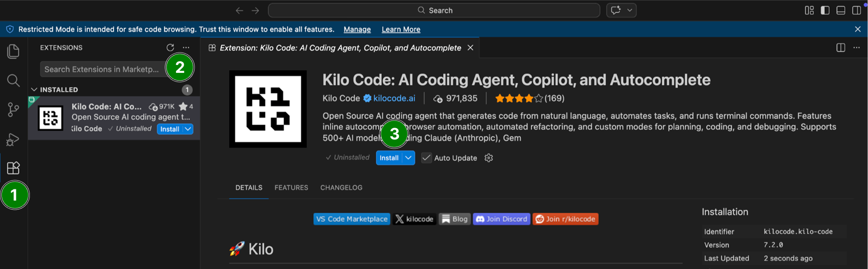
Task: Open the Explorer view in activity bar
Action: [x=14, y=51]
